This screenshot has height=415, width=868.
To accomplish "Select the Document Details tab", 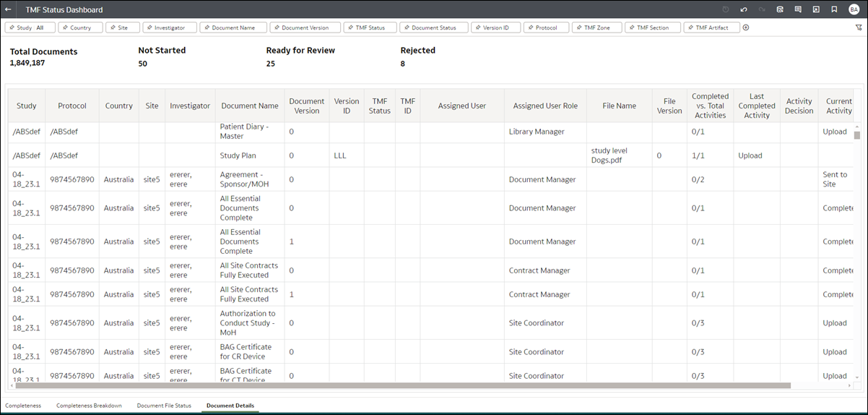I will (230, 406).
